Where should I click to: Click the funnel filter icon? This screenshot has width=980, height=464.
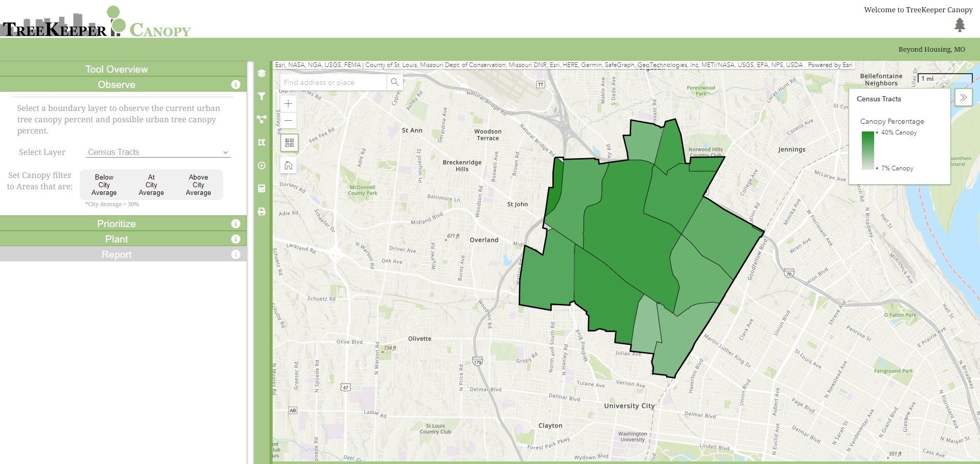coord(262,96)
